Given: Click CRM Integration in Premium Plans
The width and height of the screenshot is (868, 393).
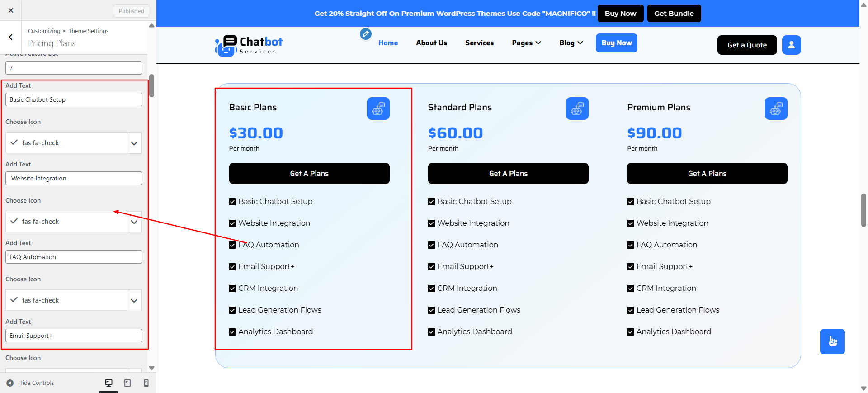Looking at the screenshot, I should (666, 288).
